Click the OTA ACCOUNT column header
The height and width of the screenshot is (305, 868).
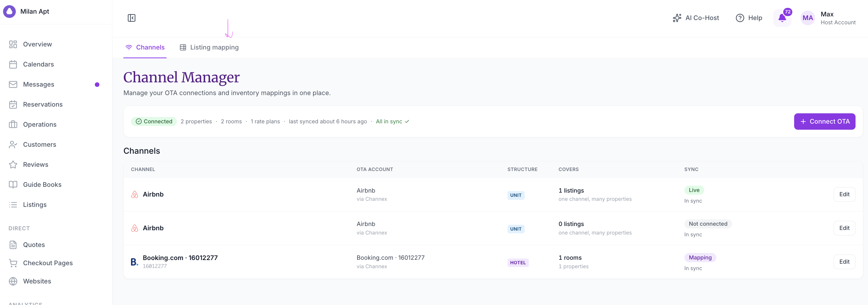pyautogui.click(x=375, y=169)
